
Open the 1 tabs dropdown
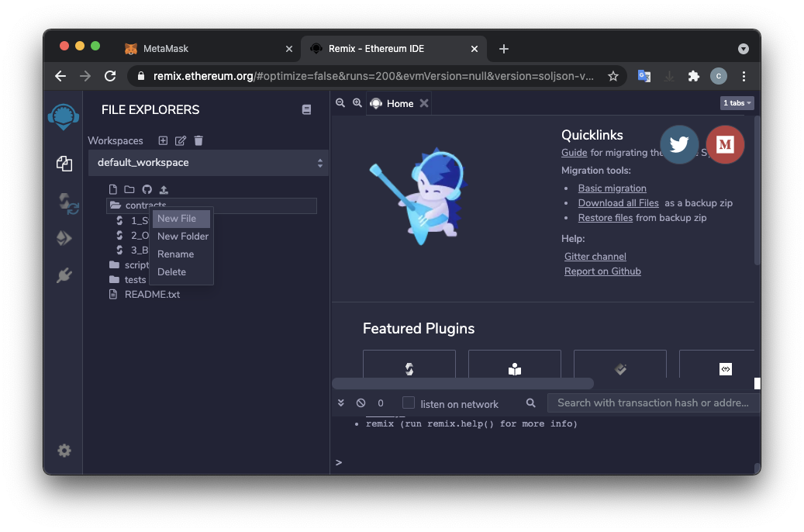pyautogui.click(x=737, y=103)
